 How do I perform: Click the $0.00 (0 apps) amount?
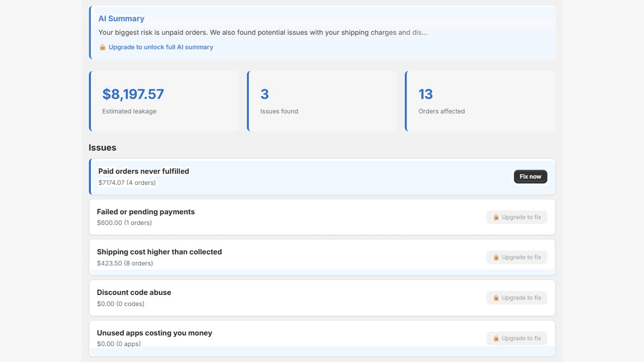coord(119,344)
